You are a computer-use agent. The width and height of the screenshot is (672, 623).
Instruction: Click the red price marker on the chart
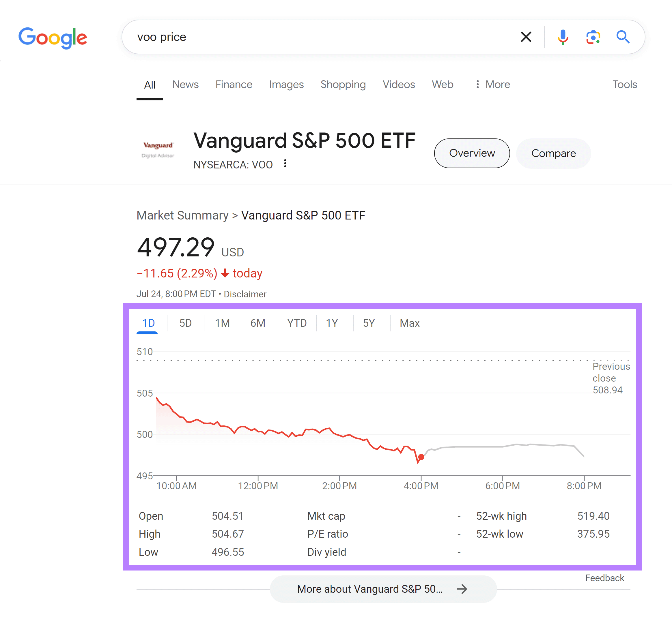coord(421,457)
